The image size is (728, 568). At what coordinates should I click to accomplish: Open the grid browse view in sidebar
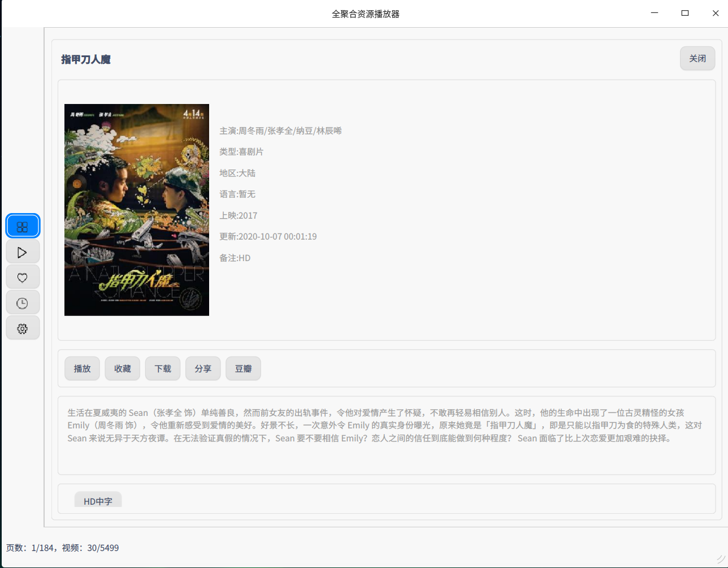[x=23, y=227]
